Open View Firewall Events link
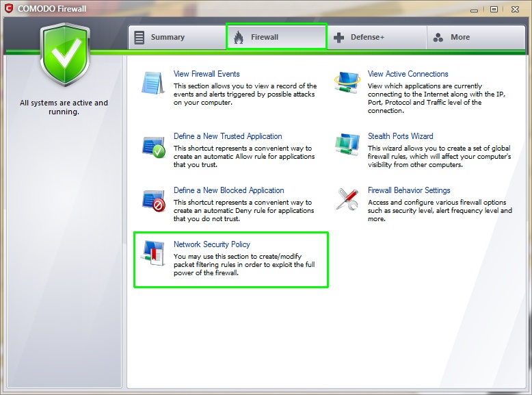 tap(207, 74)
